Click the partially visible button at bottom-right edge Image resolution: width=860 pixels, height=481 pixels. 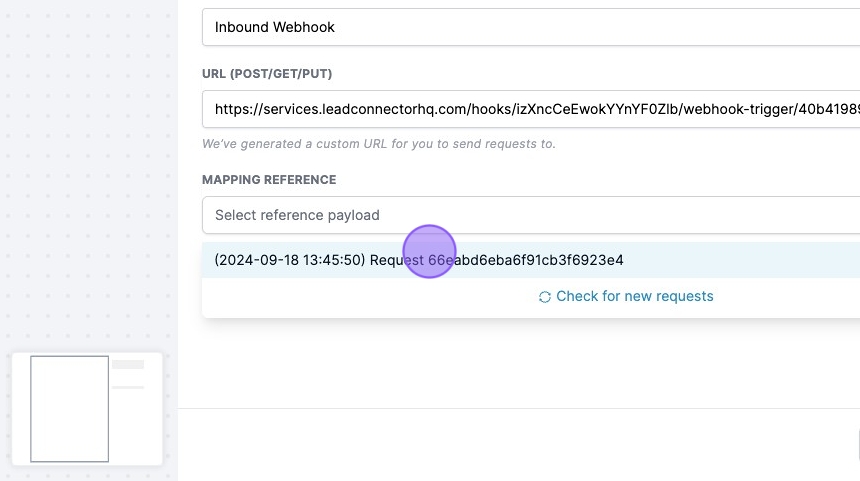click(x=858, y=444)
